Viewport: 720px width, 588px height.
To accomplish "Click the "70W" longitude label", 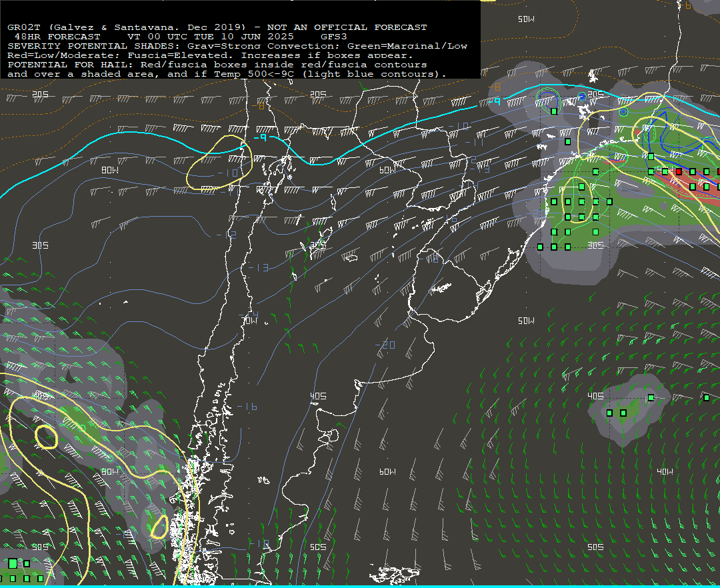I will click(x=250, y=321).
